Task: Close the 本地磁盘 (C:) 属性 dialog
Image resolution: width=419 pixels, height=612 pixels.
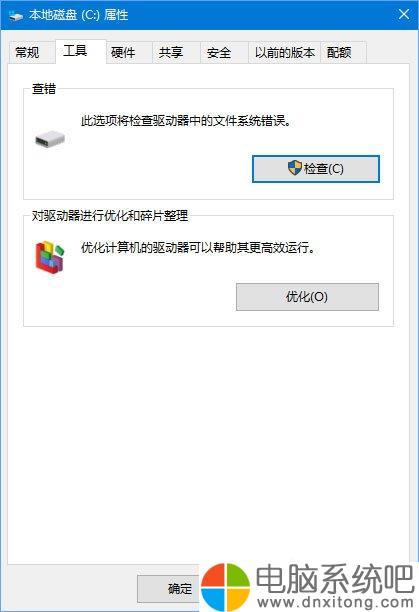Action: point(404,14)
